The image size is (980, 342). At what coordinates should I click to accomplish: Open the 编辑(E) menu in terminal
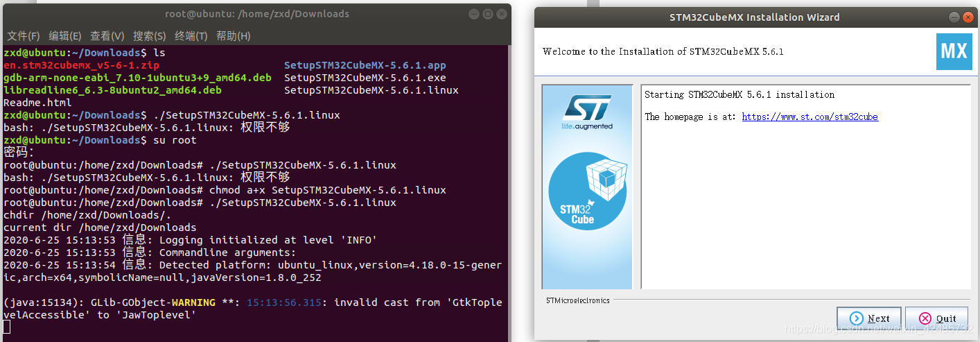pyautogui.click(x=64, y=36)
